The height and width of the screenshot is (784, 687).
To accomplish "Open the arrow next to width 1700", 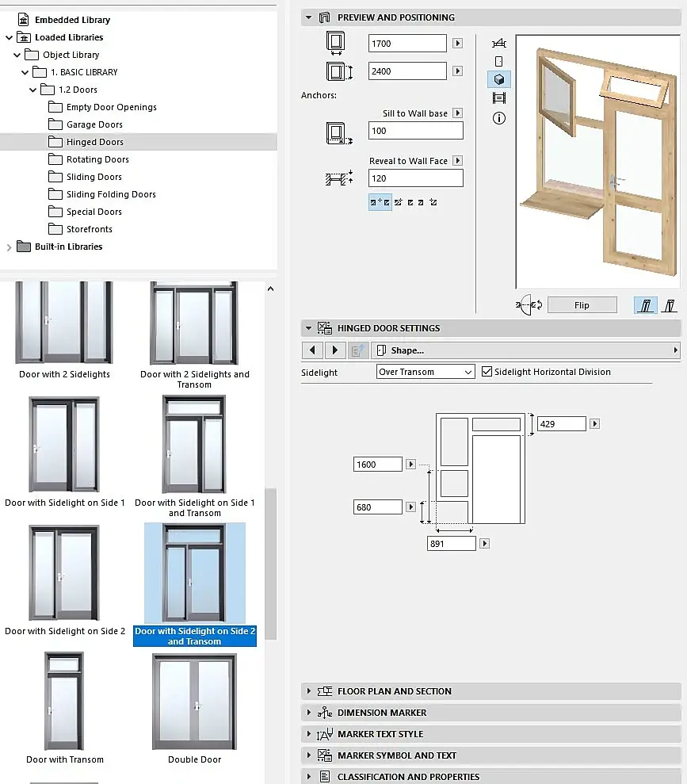I will (457, 44).
